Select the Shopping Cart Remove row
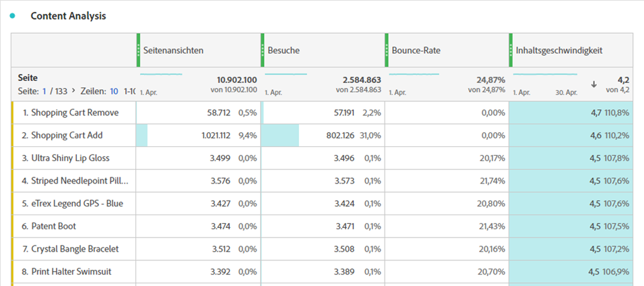Image resolution: width=644 pixels, height=286 pixels. (75, 113)
